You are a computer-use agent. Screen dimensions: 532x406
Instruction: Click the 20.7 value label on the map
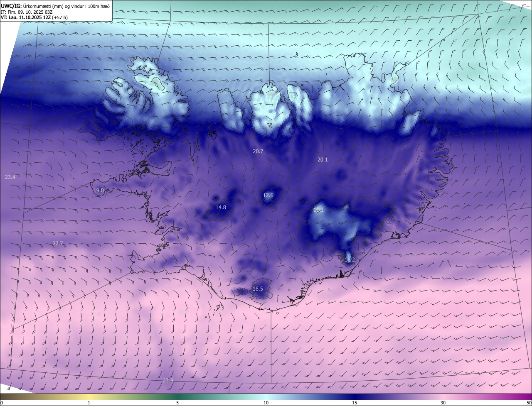[258, 152]
